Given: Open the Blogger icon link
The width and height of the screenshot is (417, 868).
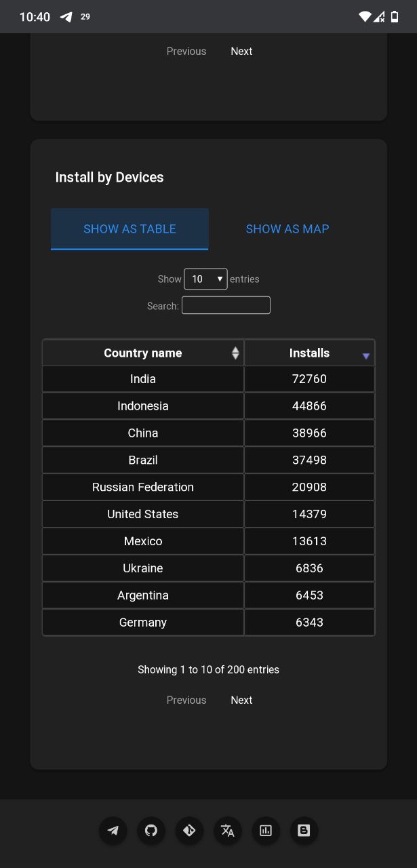Looking at the screenshot, I should 304,830.
